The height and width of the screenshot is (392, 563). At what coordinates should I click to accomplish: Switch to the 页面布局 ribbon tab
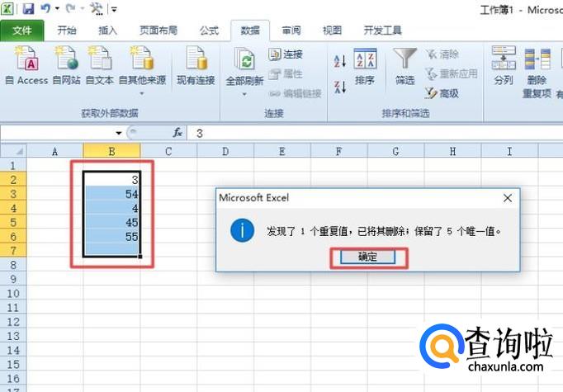(x=158, y=31)
